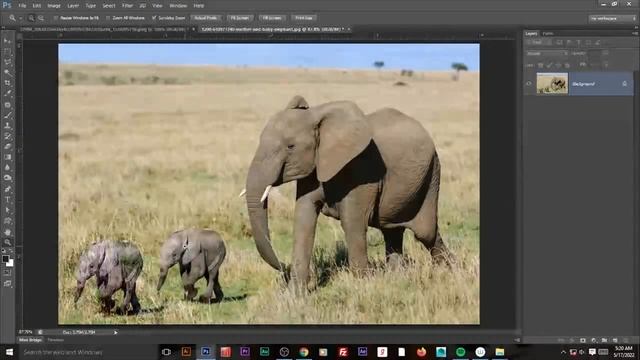The height and width of the screenshot is (360, 640).
Task: Select the Gradient tool
Action: point(7,158)
